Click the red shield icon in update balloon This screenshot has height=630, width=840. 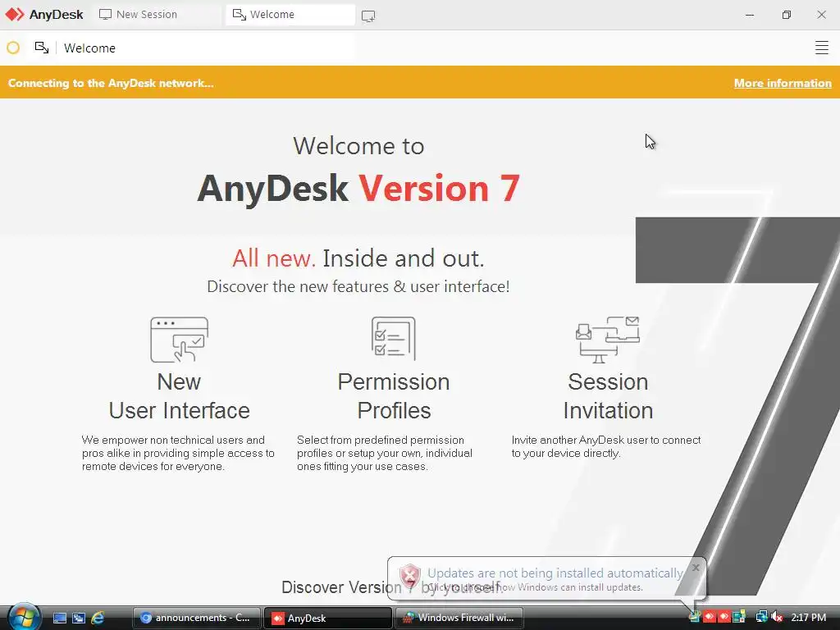click(x=410, y=577)
